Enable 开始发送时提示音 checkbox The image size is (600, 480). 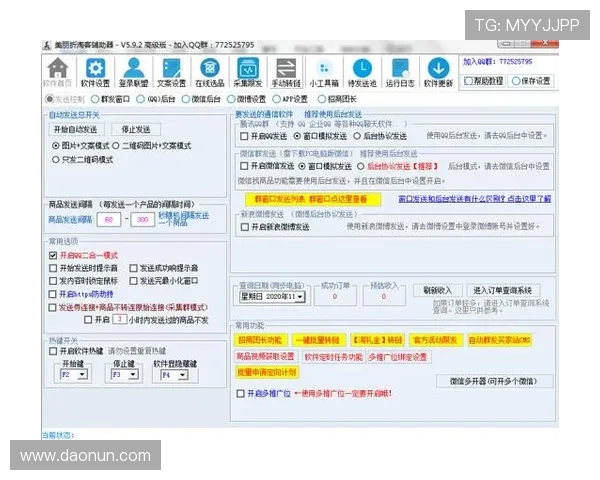53,268
